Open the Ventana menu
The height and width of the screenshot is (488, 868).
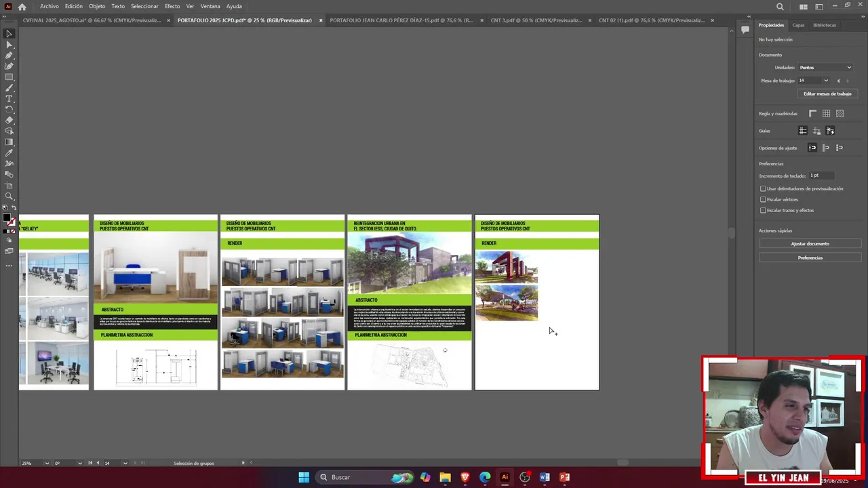pyautogui.click(x=210, y=7)
